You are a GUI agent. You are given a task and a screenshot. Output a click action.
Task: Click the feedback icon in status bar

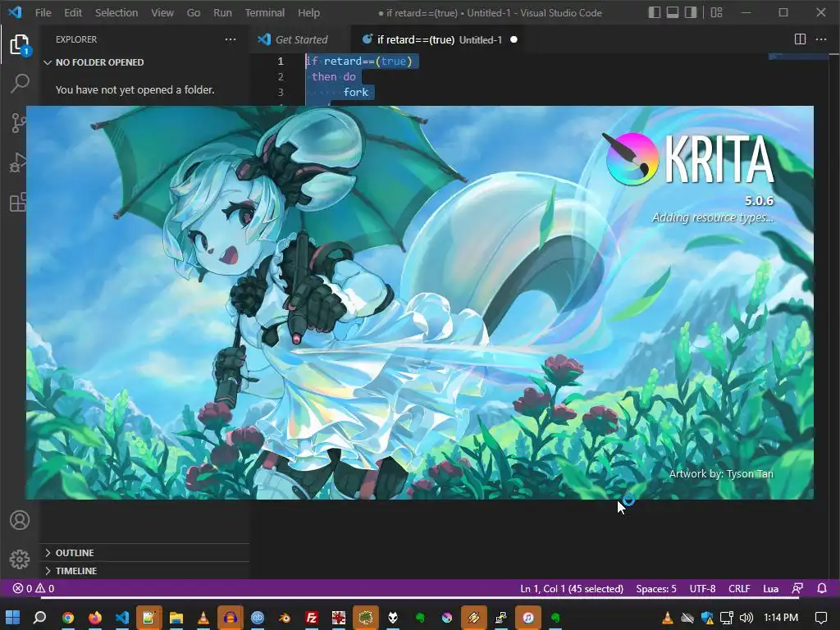[x=797, y=588]
